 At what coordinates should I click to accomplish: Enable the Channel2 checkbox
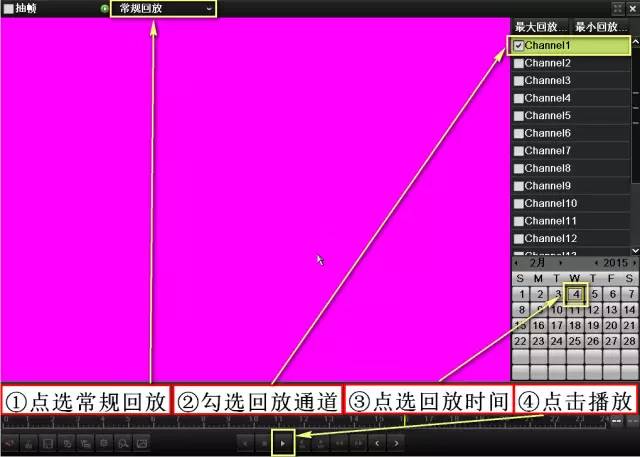tap(518, 63)
